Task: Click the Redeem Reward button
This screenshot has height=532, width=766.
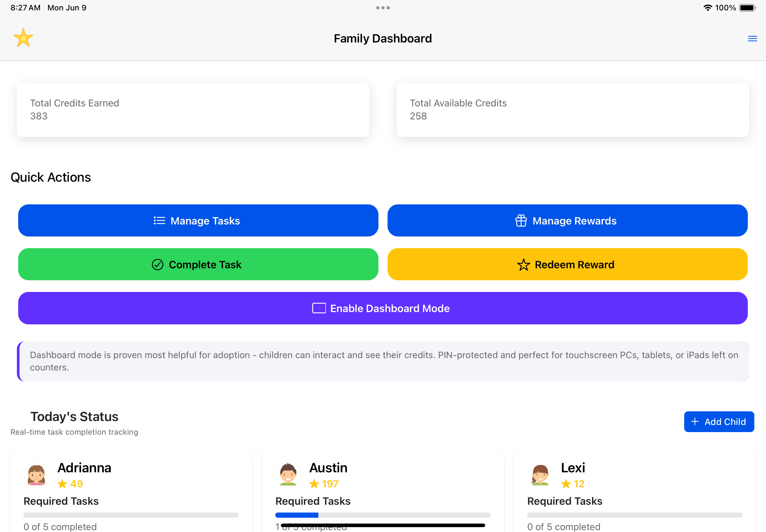Action: [x=568, y=264]
